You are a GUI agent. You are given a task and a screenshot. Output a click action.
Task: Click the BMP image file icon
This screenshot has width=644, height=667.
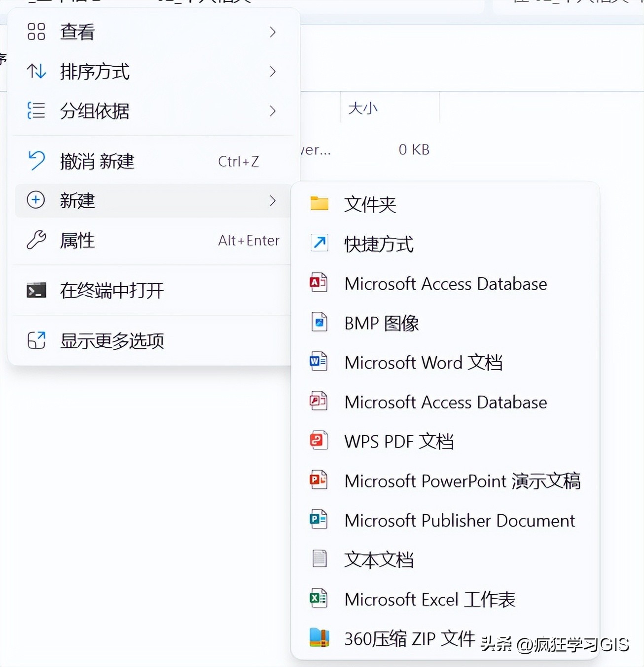coord(319,322)
